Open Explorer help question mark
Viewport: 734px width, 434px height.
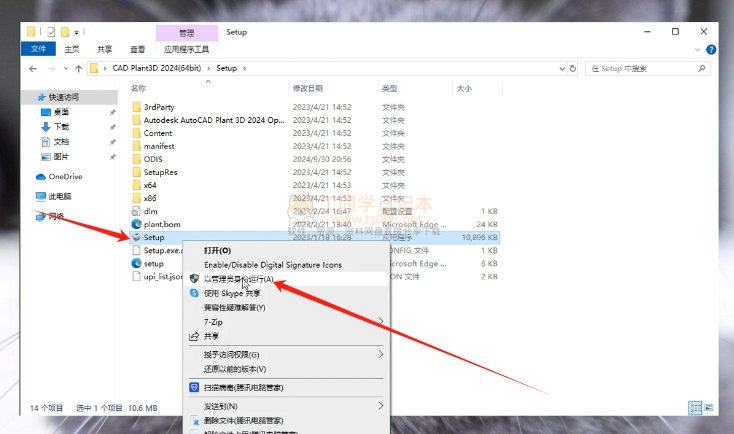711,49
